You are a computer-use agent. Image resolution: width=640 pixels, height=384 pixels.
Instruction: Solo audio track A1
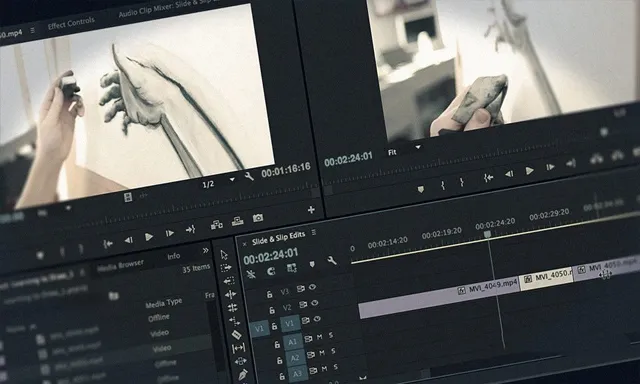coord(331,335)
